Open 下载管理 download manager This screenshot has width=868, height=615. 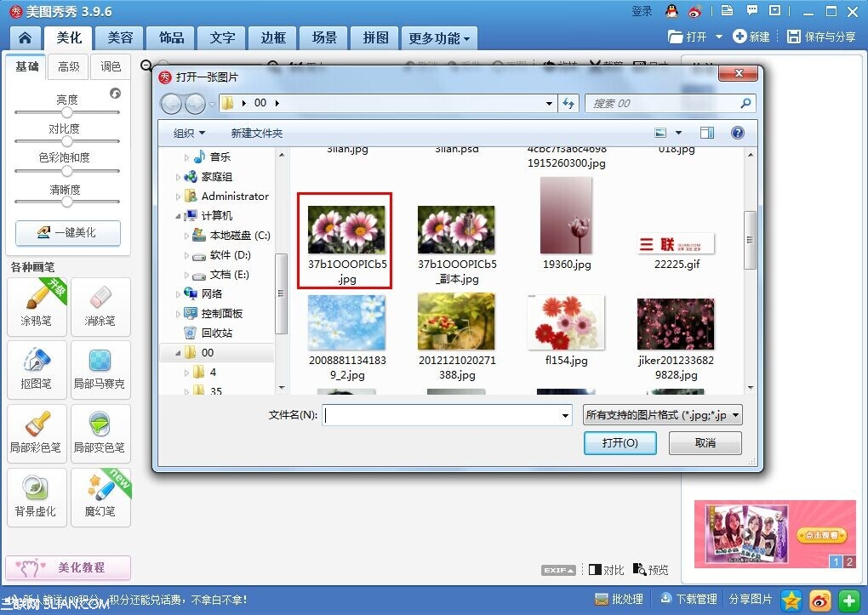(688, 599)
